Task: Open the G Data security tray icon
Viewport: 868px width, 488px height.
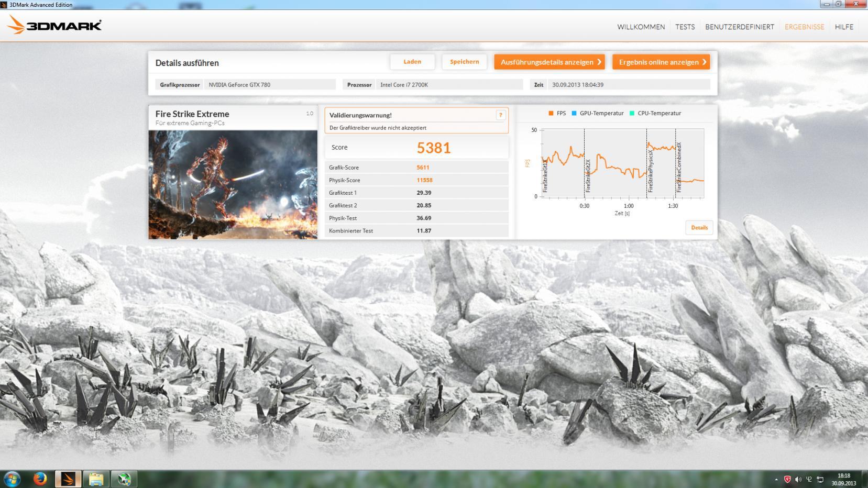Action: 787,479
